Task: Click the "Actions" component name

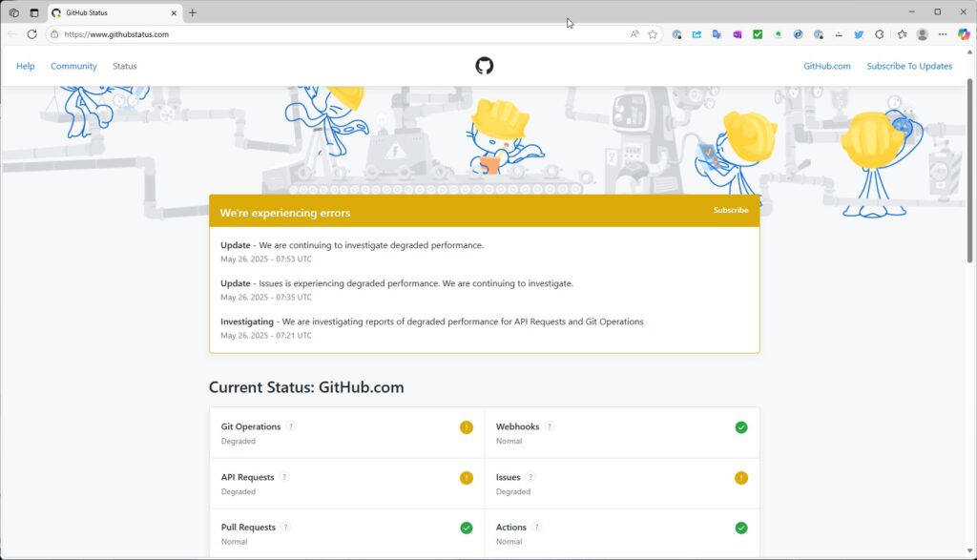Action: coord(511,527)
